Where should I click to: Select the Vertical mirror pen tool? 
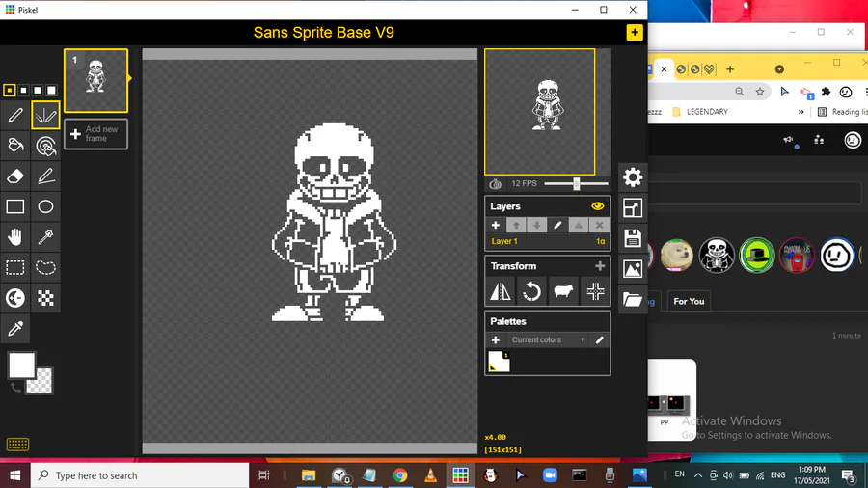(45, 115)
